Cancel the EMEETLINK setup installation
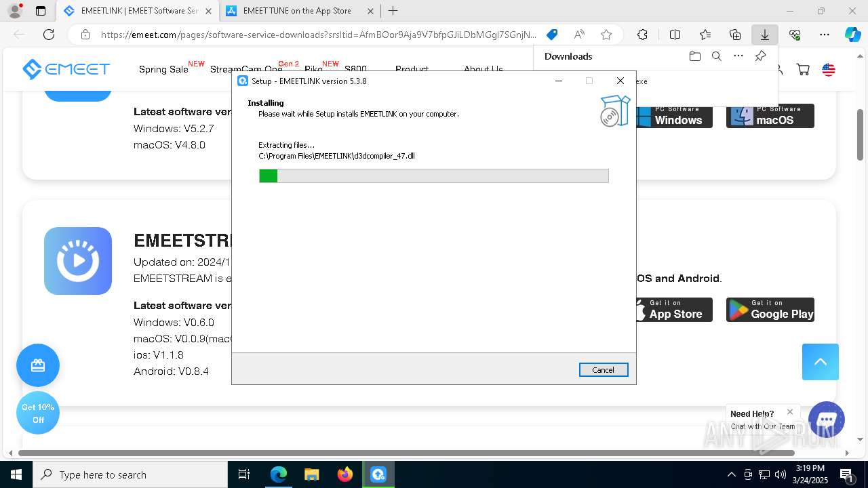The height and width of the screenshot is (488, 868). (x=604, y=370)
